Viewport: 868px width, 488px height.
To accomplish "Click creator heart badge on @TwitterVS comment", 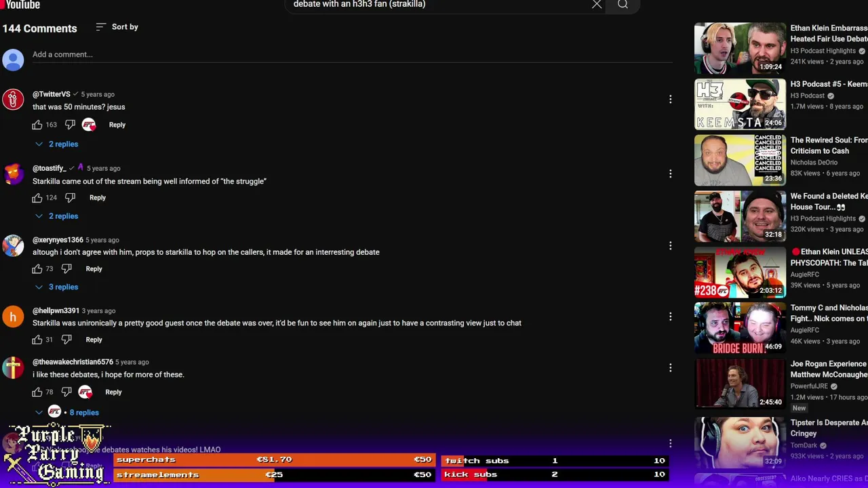I will point(89,125).
